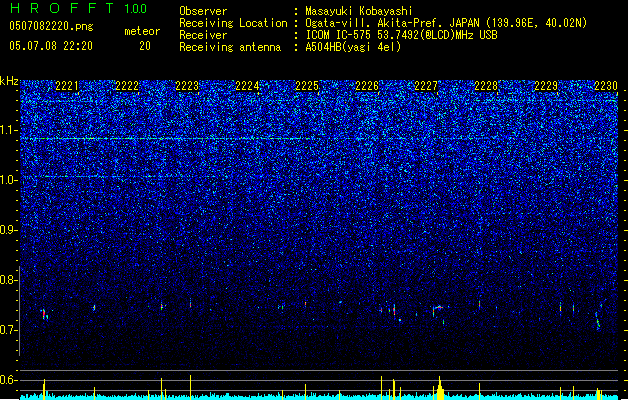The image size is (629, 400).
Task: Click the 'Receiving Location' label
Action: click(x=233, y=23)
